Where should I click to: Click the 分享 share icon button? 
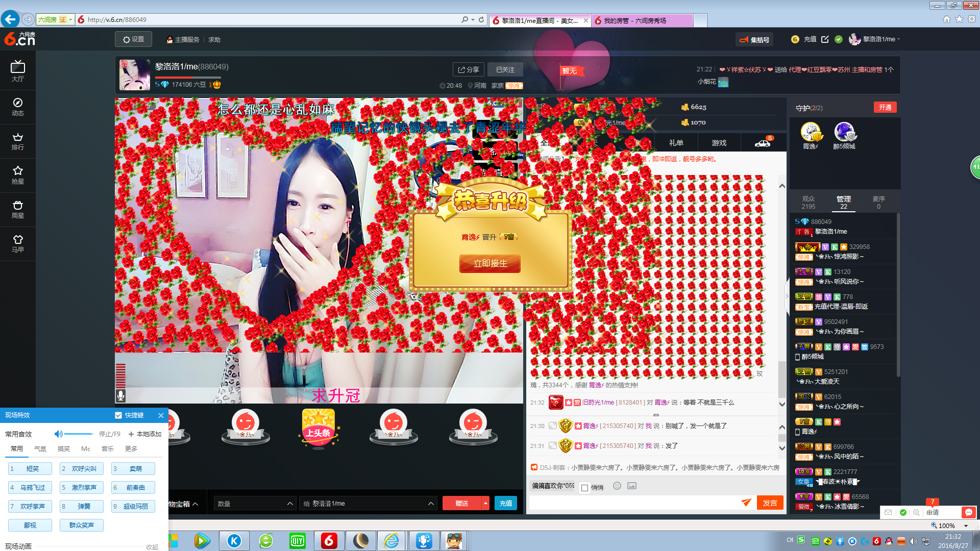pos(468,70)
